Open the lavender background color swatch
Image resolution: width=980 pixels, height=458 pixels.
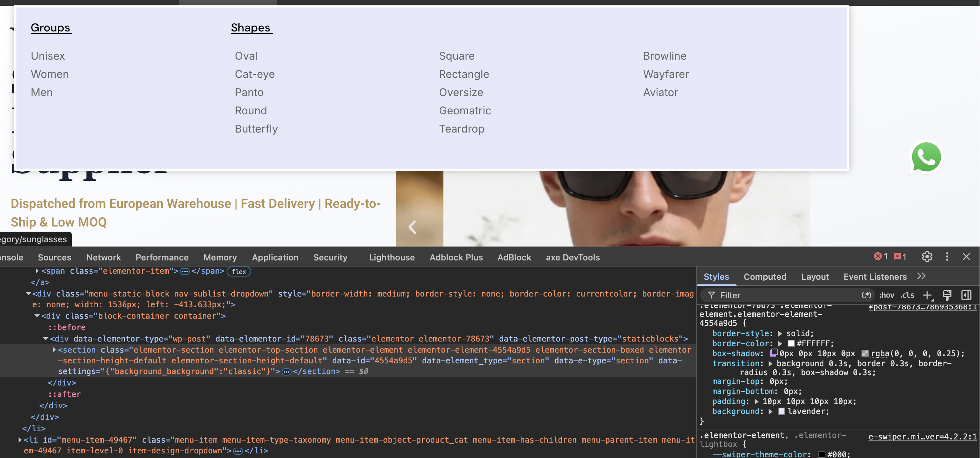(782, 411)
